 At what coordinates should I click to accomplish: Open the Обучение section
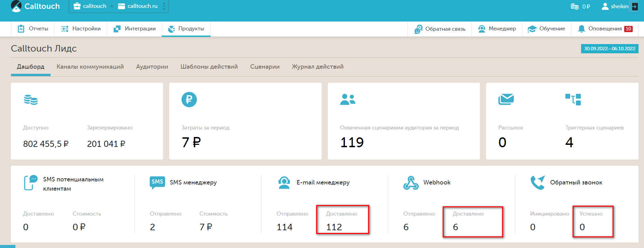point(546,29)
